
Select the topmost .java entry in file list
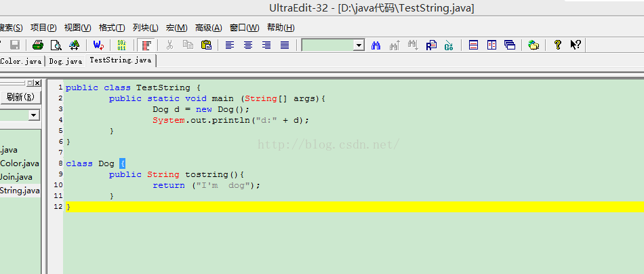click(9, 150)
